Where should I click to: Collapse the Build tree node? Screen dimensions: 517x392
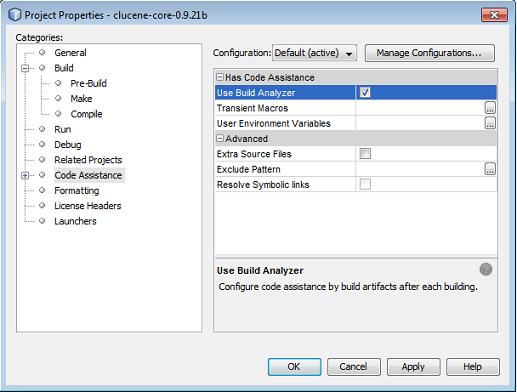[25, 68]
